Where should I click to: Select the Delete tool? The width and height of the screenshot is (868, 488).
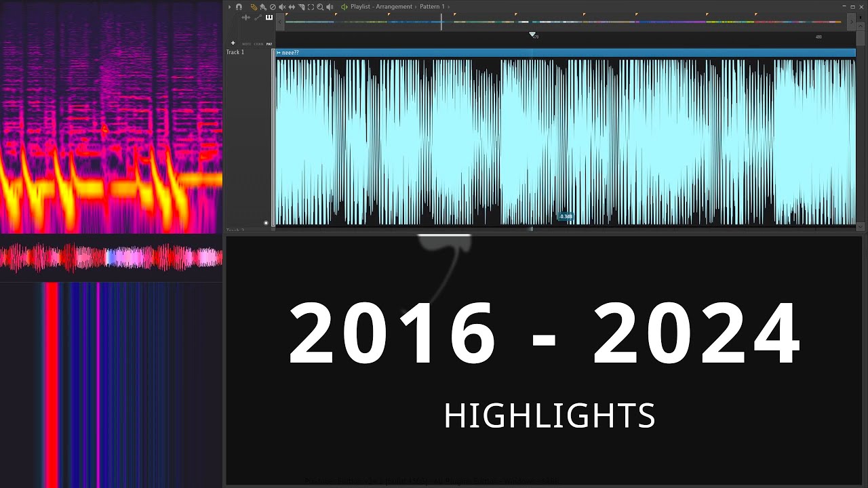coord(273,7)
